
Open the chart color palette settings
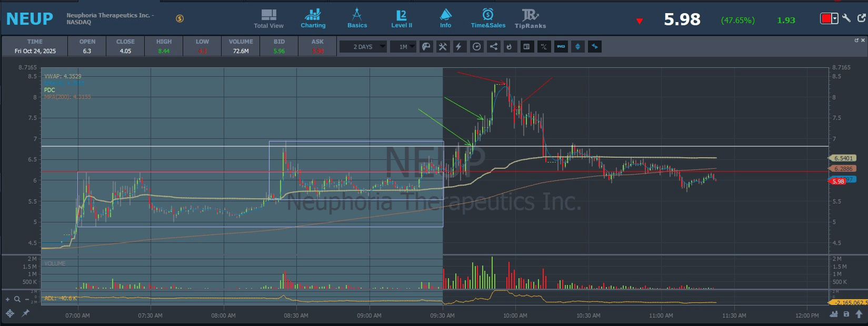coord(426,47)
